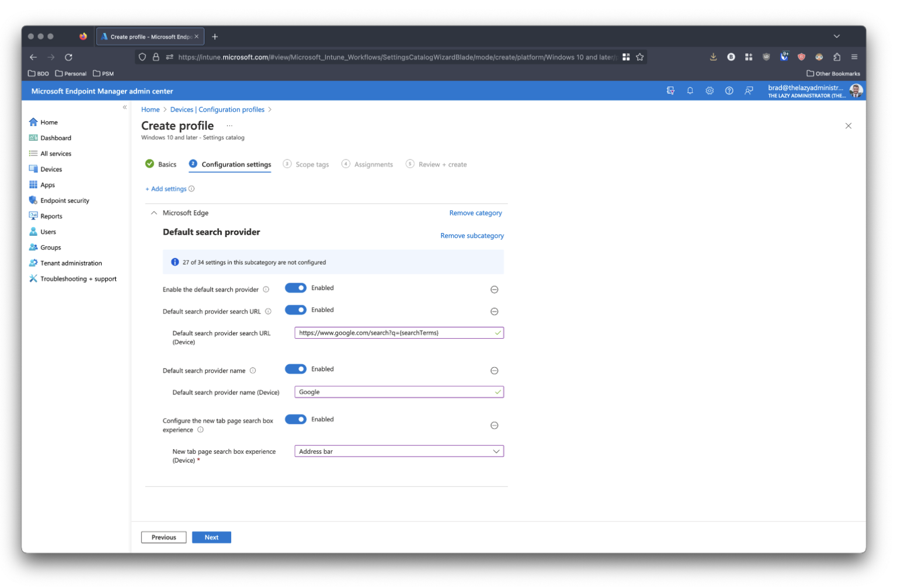Toggle Enable the default search provider switch
This screenshot has height=588, width=897.
(x=295, y=288)
